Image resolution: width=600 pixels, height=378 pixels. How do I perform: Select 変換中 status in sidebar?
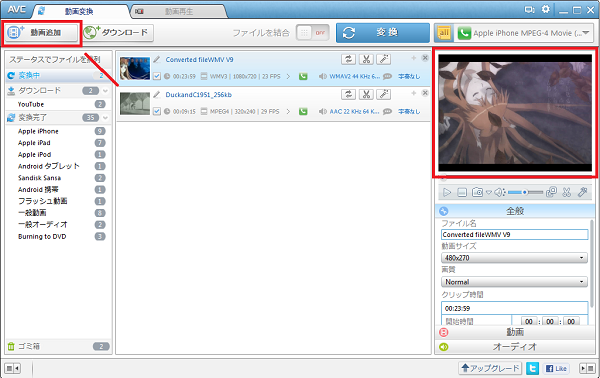[x=57, y=76]
